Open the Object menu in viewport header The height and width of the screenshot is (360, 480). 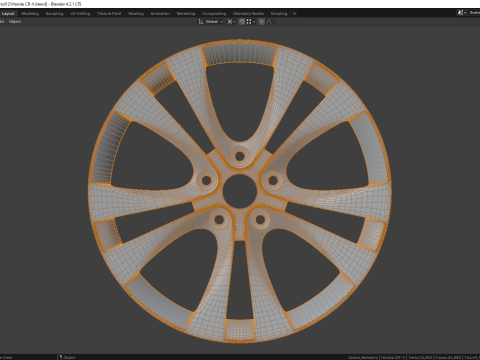click(x=15, y=22)
